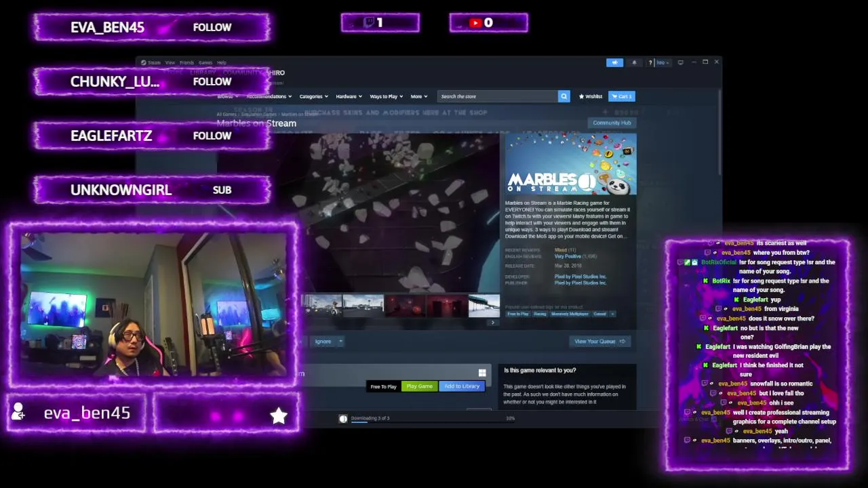Click the store search magnifier icon
868x488 pixels.
click(x=564, y=96)
